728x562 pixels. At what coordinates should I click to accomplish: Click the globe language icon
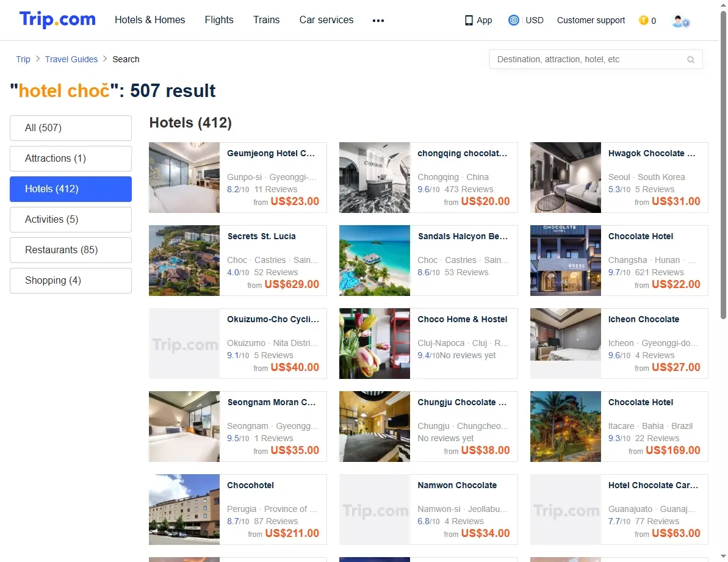pos(513,20)
